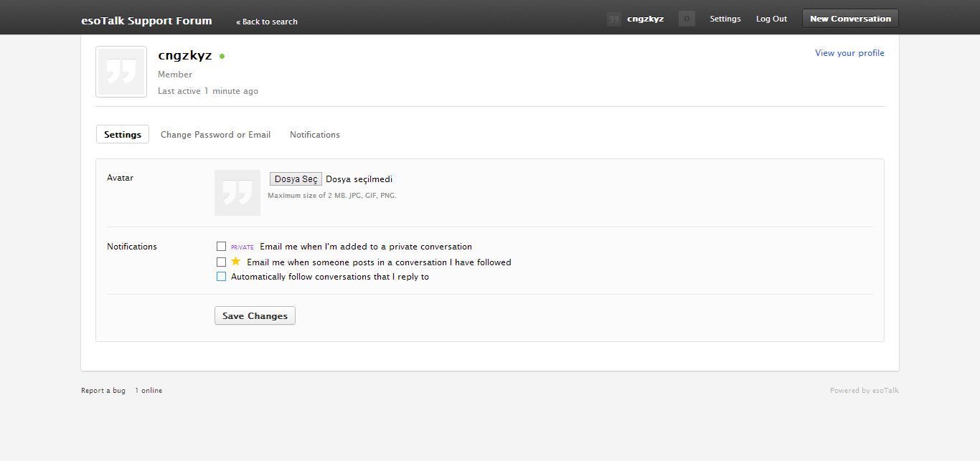Click the green online status dot
The height and width of the screenshot is (461, 980).
click(x=222, y=56)
